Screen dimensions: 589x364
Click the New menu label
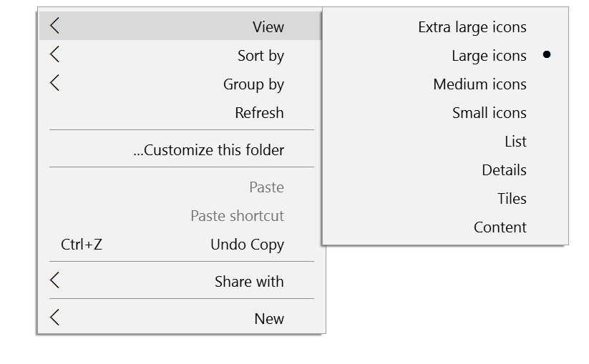pos(269,319)
